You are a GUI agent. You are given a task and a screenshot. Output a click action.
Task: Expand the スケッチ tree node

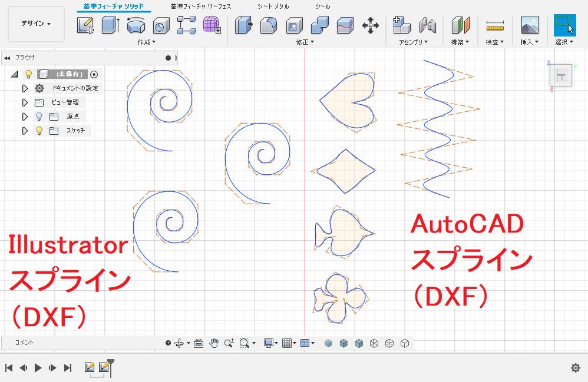[25, 131]
